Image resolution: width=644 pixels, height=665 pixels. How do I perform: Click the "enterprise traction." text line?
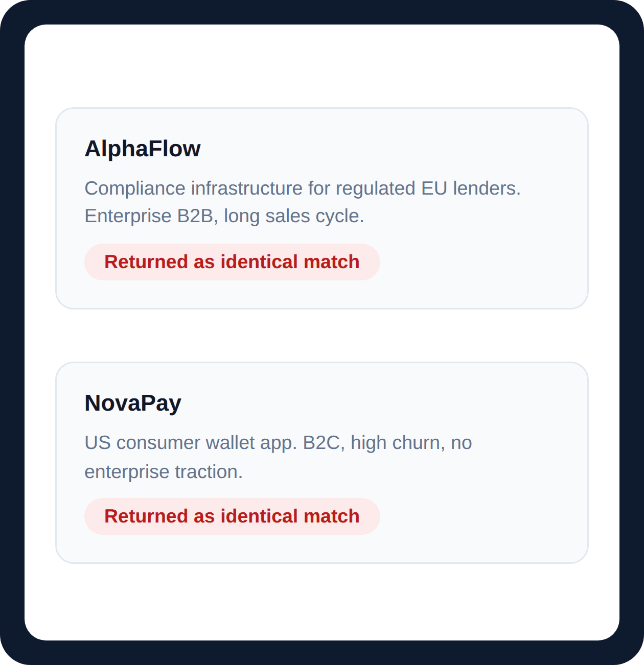164,472
